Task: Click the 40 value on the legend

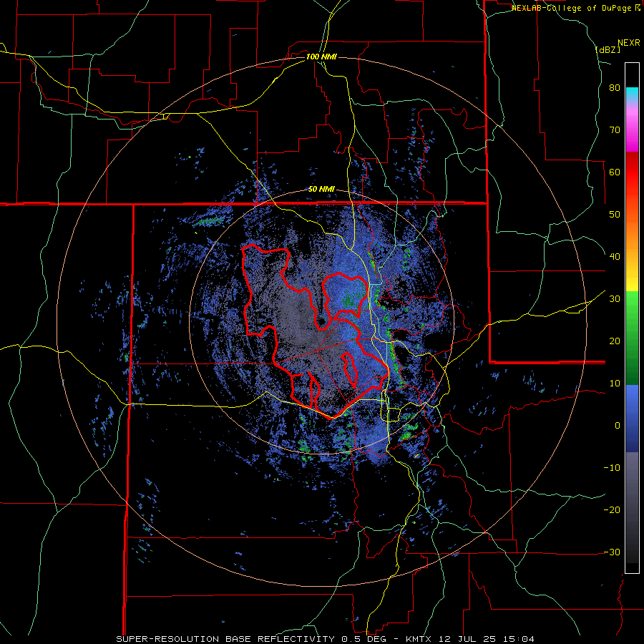Action: point(615,257)
